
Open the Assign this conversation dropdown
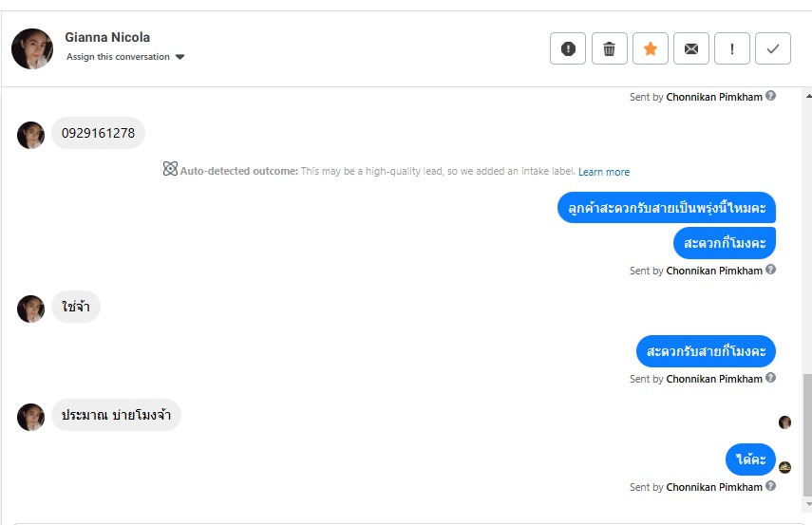coord(119,57)
